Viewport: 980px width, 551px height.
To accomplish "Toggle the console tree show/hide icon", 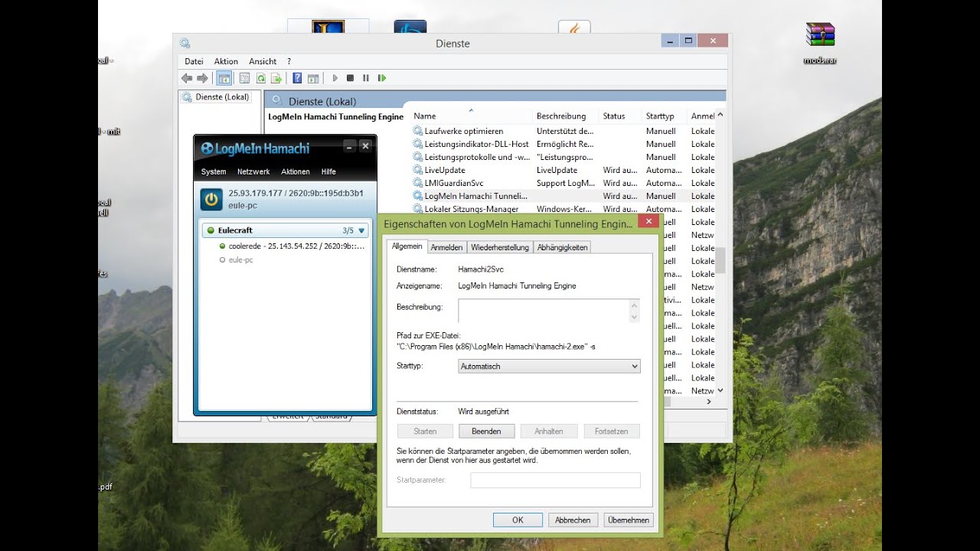I will pyautogui.click(x=224, y=78).
